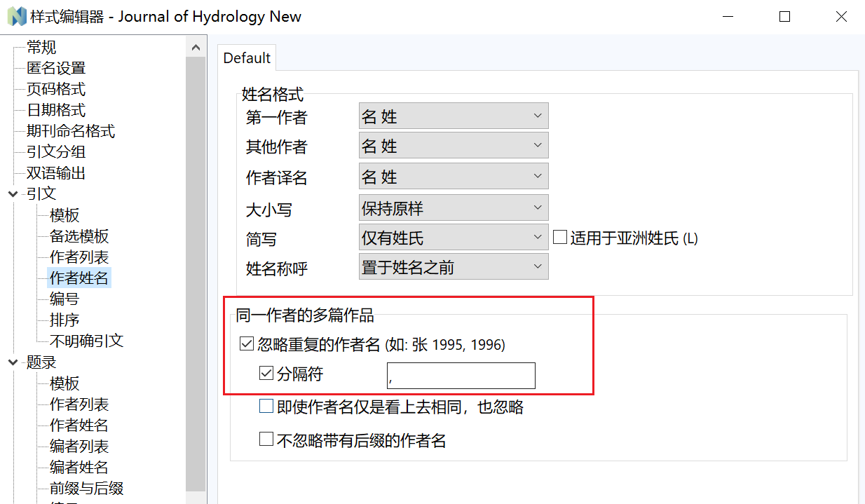Collapse the 引文 tree node
865x504 pixels.
click(13, 194)
